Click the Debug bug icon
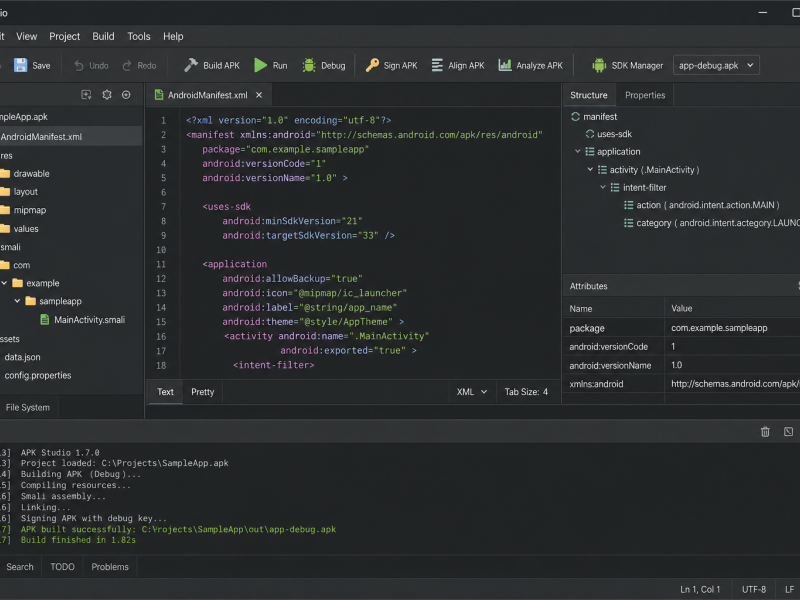The width and height of the screenshot is (800, 600). (x=309, y=65)
